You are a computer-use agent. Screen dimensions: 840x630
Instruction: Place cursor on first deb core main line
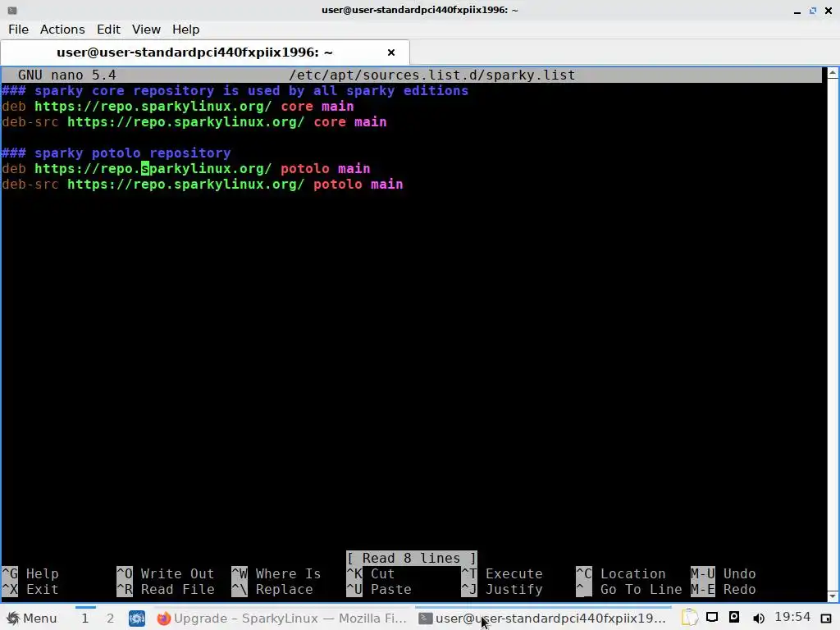pyautogui.click(x=178, y=106)
